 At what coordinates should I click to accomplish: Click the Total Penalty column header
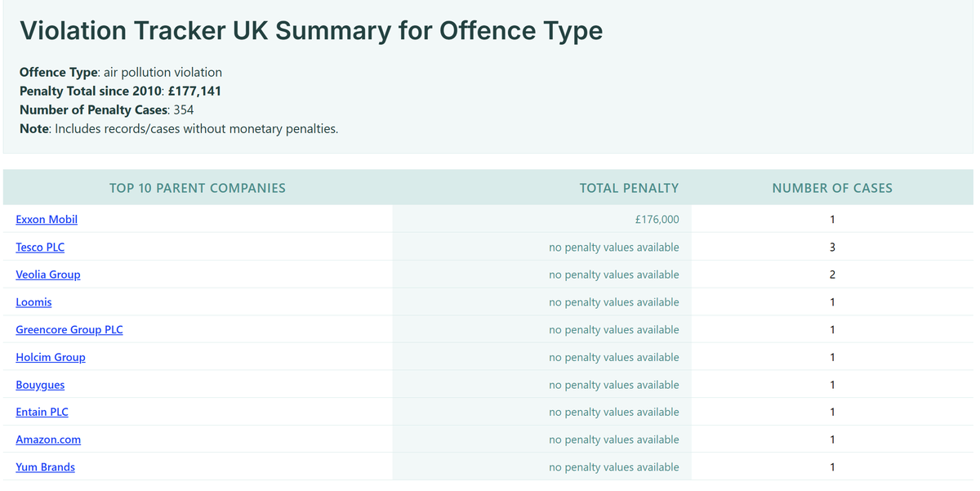coord(629,188)
